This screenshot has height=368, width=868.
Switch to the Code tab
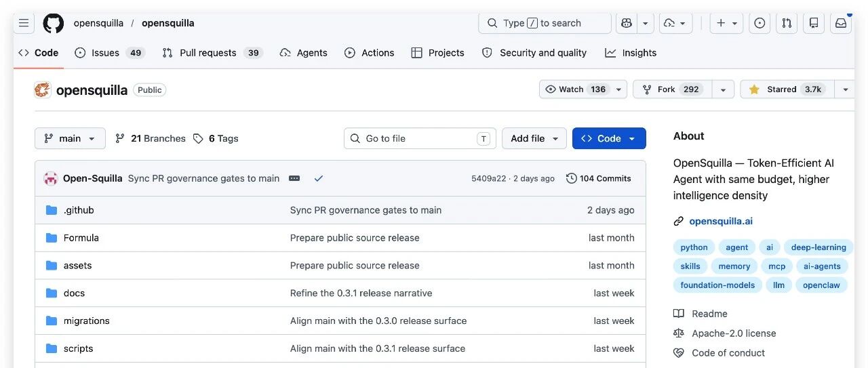pyautogui.click(x=38, y=53)
